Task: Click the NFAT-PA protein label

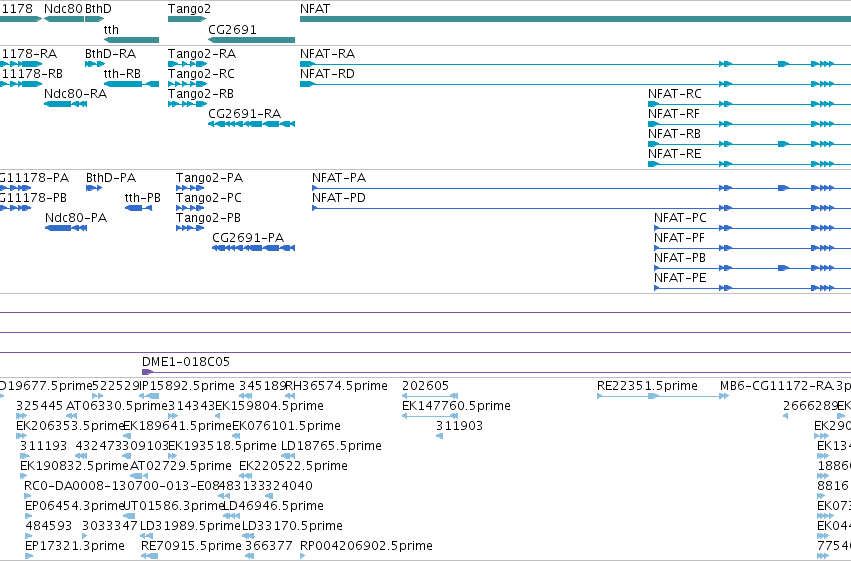Action: [339, 178]
